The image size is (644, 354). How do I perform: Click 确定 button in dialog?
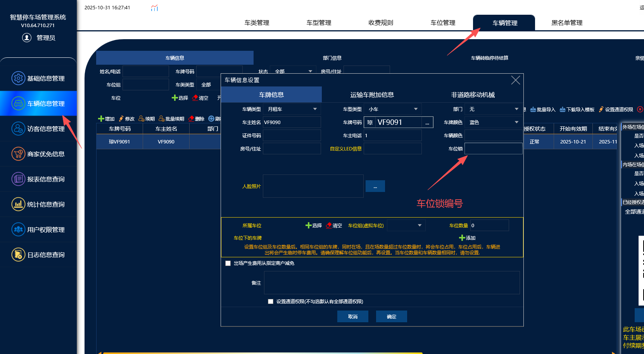click(x=392, y=316)
